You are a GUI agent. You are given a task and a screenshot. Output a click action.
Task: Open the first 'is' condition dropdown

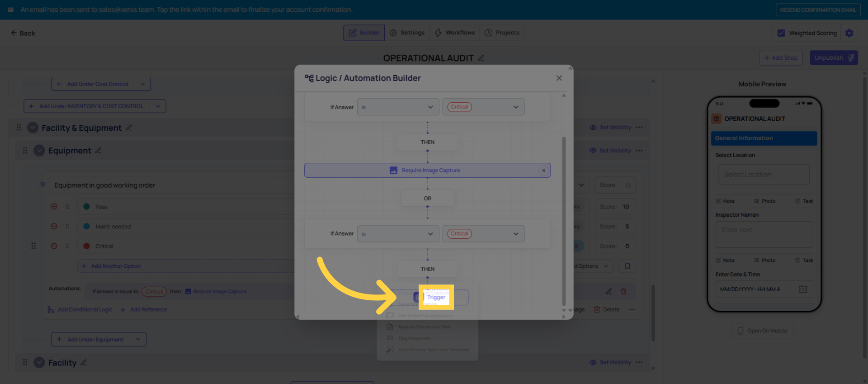[398, 107]
